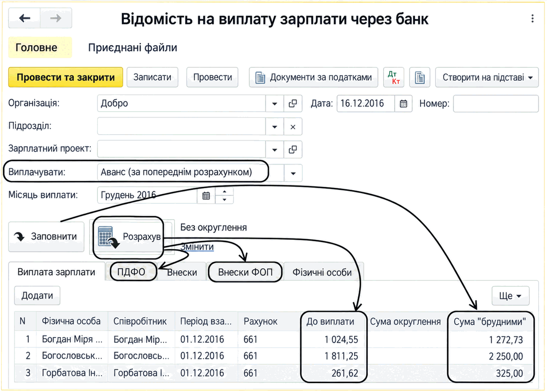The height and width of the screenshot is (392, 547).
Task: Click the Виплачувати field with Аванс
Action: 191,172
